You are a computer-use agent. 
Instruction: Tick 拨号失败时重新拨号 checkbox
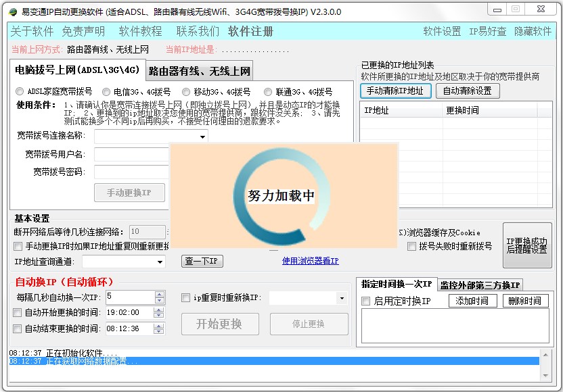pos(411,247)
